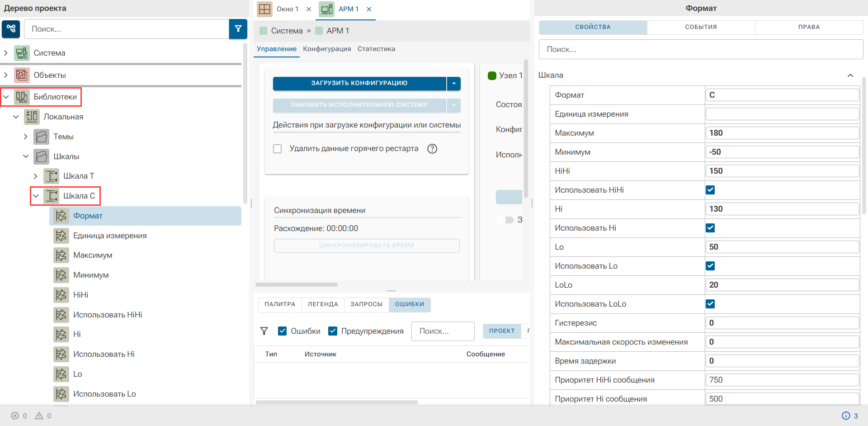Expand the Объекты tree node
The height and width of the screenshot is (426, 868).
point(6,75)
